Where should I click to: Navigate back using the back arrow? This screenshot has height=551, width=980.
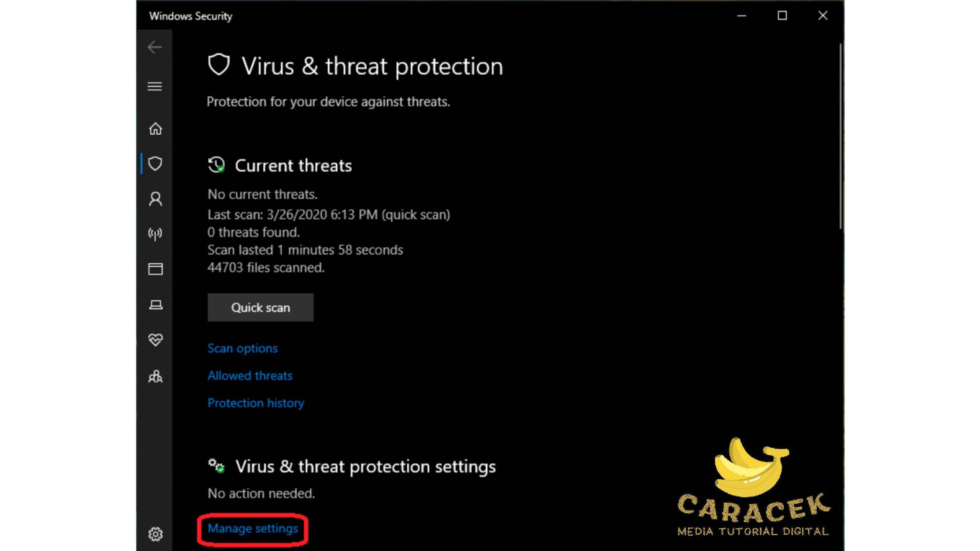[154, 47]
